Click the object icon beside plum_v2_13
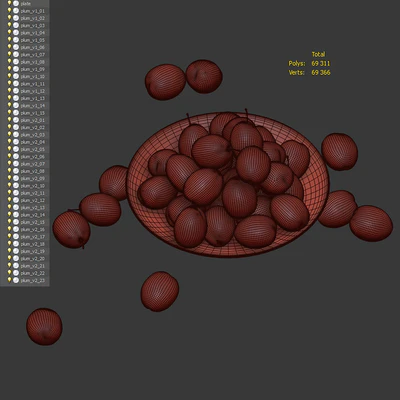Screen dimensions: 400x400 pos(16,207)
